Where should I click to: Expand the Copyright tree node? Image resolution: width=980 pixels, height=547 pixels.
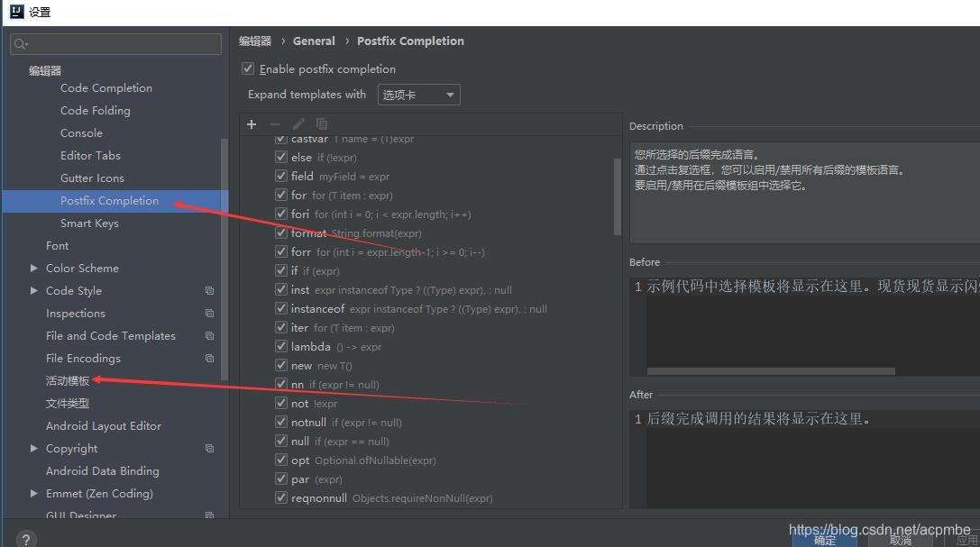pyautogui.click(x=33, y=449)
